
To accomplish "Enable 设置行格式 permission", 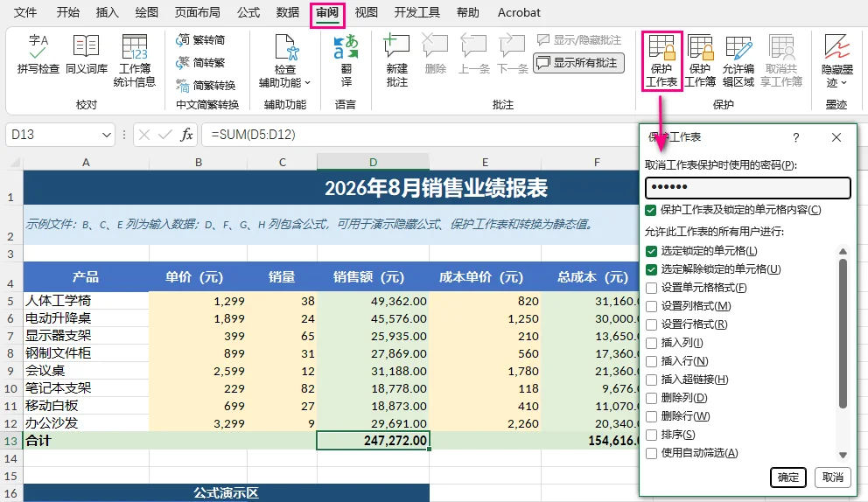I will (x=652, y=324).
